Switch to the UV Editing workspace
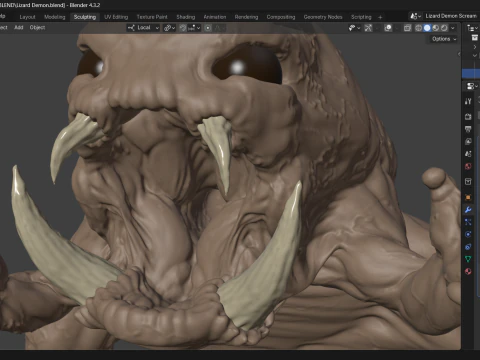The width and height of the screenshot is (480, 360). pyautogui.click(x=116, y=17)
